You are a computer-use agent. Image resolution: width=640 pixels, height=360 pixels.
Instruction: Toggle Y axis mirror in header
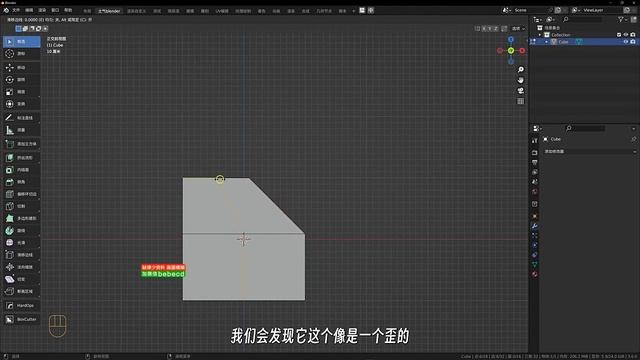click(490, 29)
